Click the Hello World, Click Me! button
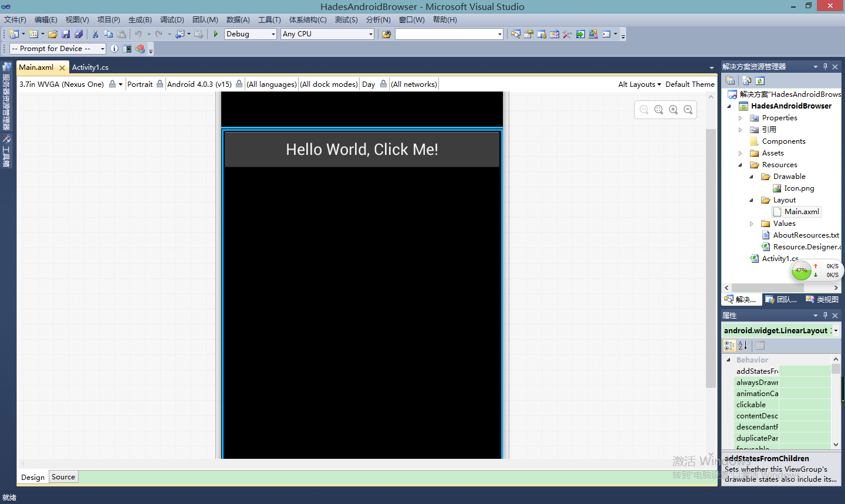The height and width of the screenshot is (504, 845). 361,150
